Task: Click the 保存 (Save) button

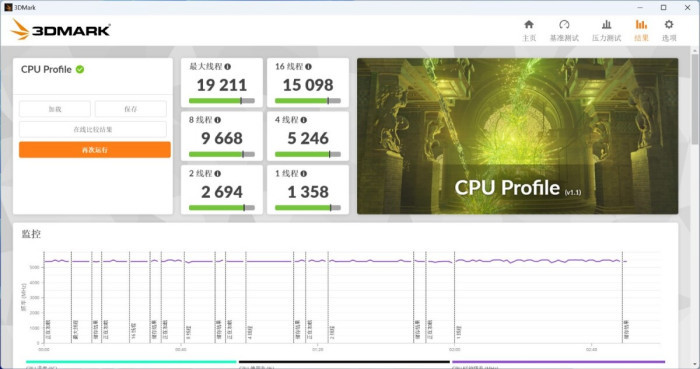Action: [x=130, y=109]
